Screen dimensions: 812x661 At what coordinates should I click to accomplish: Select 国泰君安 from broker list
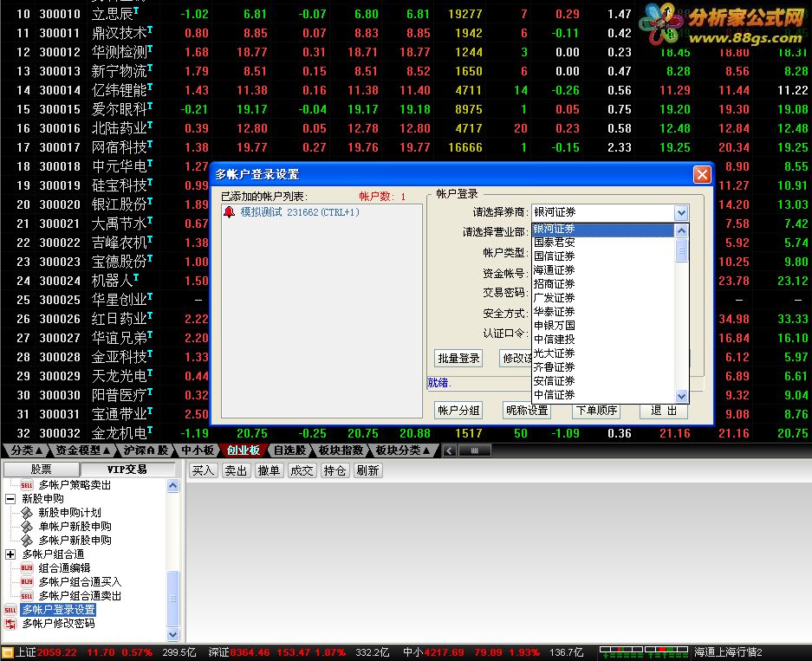(x=603, y=243)
